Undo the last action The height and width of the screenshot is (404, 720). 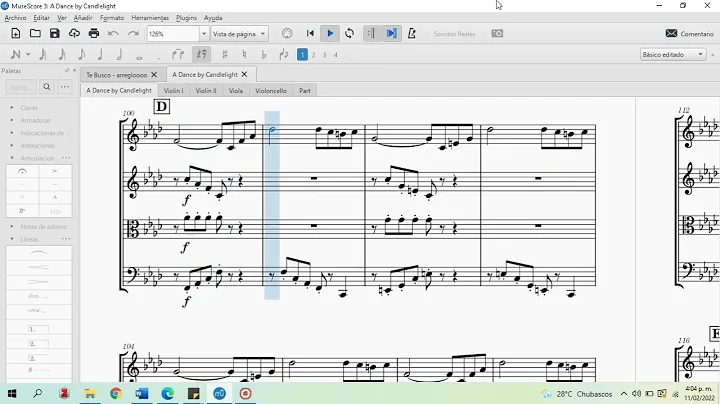tap(113, 34)
